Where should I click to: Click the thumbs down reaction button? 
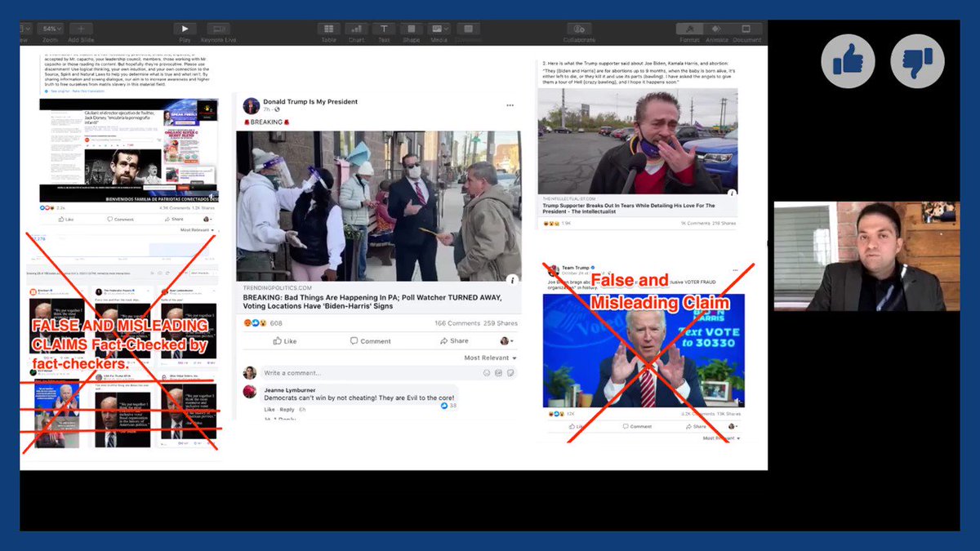click(x=917, y=61)
